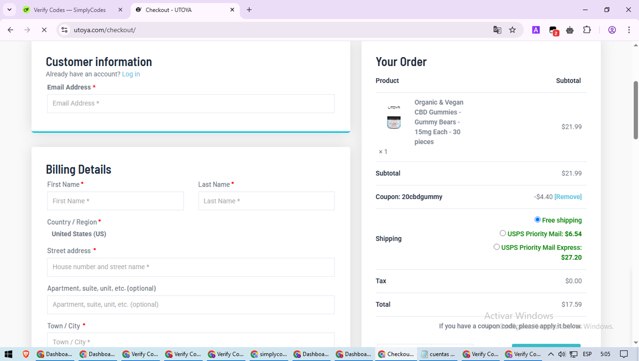Close the Checkout UTOYA tab

[x=232, y=10]
